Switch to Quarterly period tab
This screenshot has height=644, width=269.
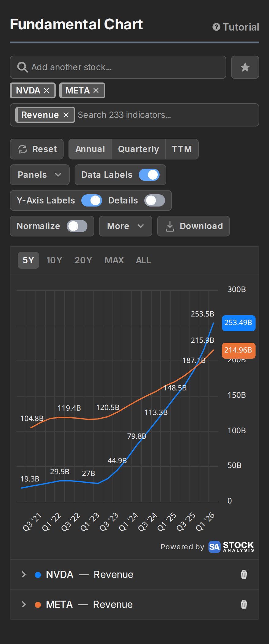pyautogui.click(x=138, y=149)
